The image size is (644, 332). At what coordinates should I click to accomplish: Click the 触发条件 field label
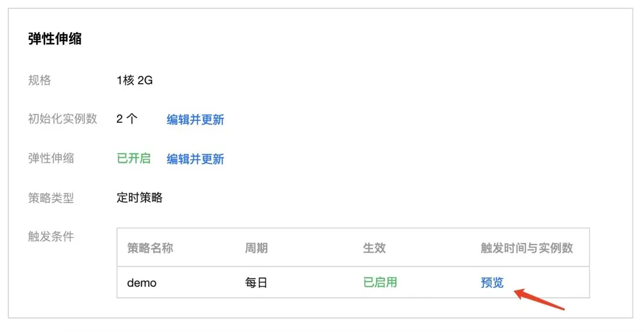click(51, 236)
